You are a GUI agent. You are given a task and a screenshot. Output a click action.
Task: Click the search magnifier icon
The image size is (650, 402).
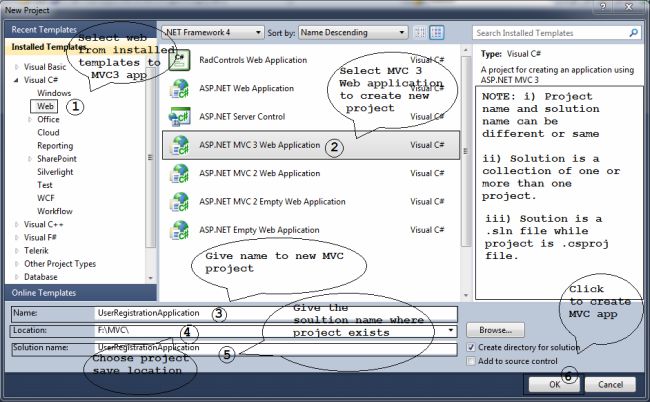click(633, 32)
